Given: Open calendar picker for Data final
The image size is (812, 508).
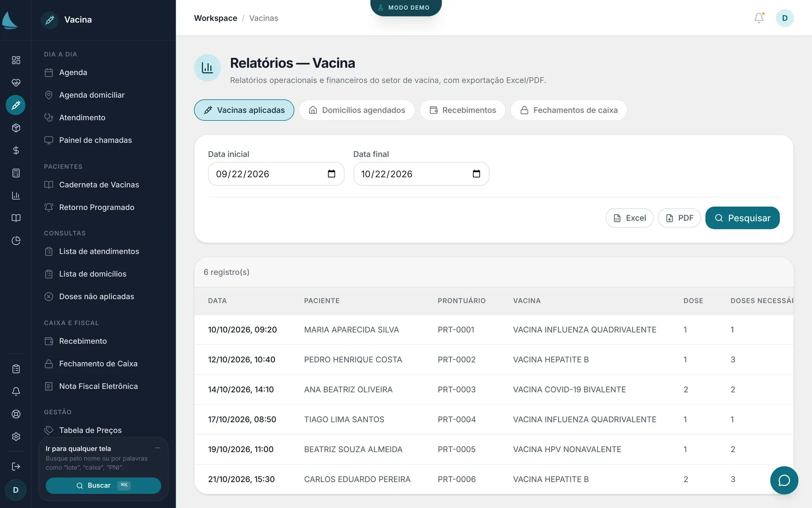Looking at the screenshot, I should (x=476, y=174).
